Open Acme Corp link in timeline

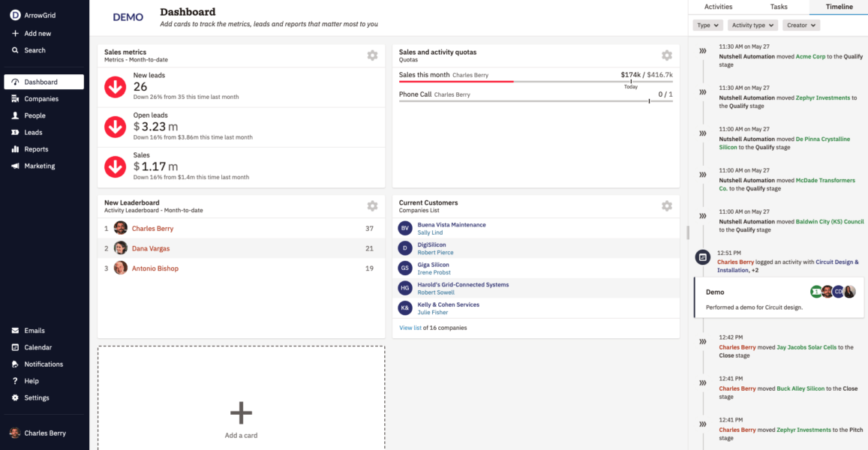[x=810, y=56]
